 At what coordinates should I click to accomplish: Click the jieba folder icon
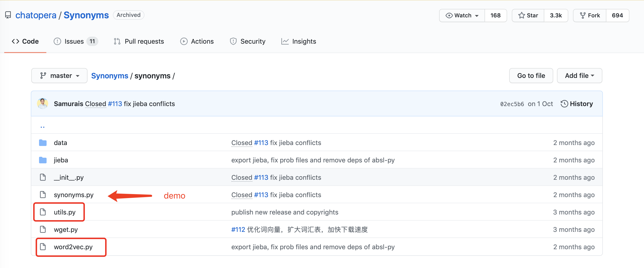[x=43, y=160]
